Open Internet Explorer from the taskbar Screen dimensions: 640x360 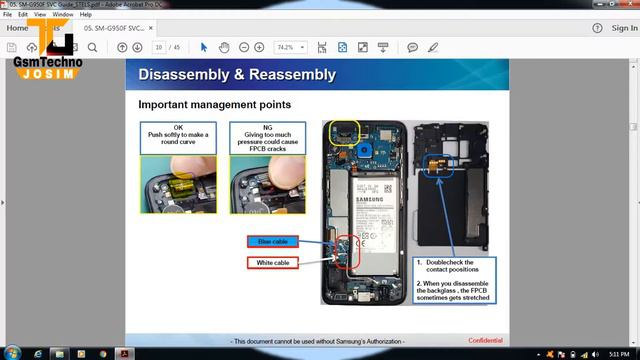(38, 354)
